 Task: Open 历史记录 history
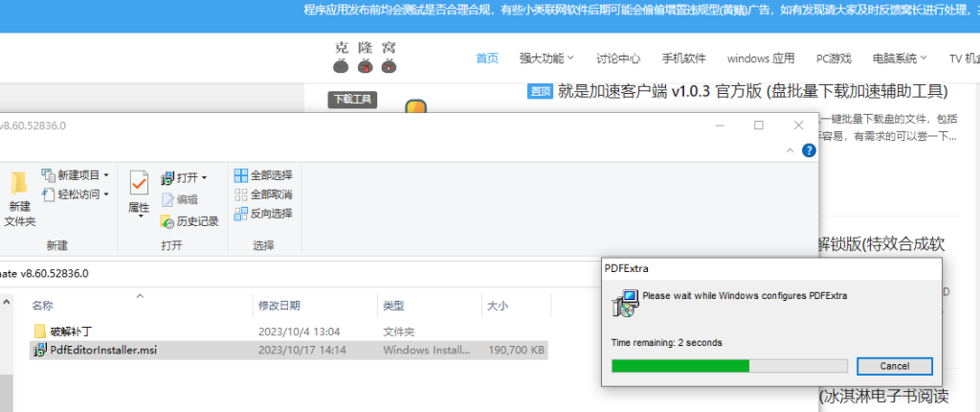point(189,221)
